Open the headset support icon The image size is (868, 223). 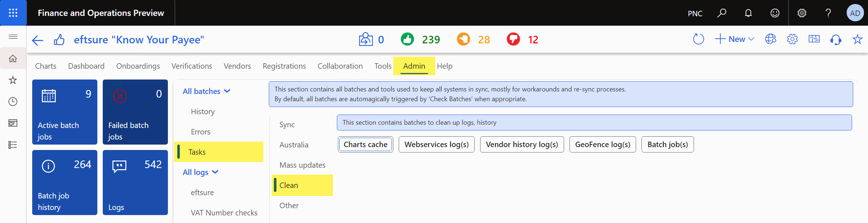tap(836, 39)
